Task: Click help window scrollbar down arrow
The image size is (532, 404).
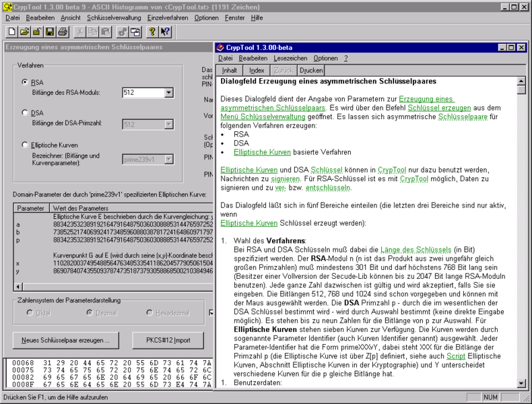Action: click(521, 383)
